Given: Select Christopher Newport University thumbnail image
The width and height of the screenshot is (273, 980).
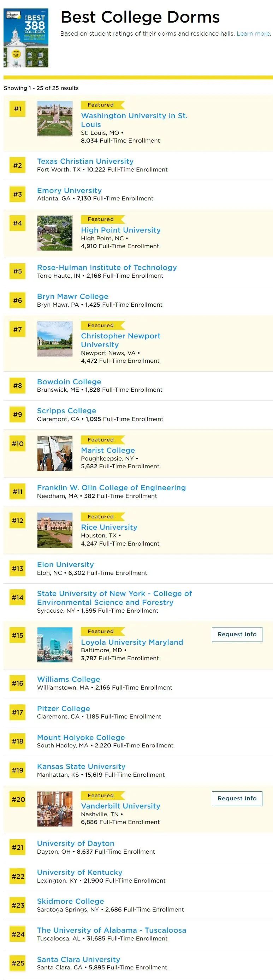Looking at the screenshot, I should [55, 339].
